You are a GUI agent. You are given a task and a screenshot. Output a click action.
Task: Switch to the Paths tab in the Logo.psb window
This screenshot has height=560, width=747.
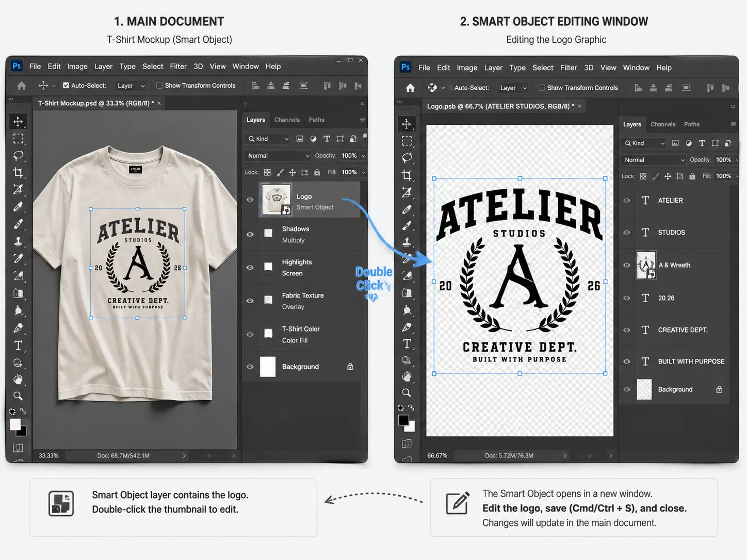(692, 124)
